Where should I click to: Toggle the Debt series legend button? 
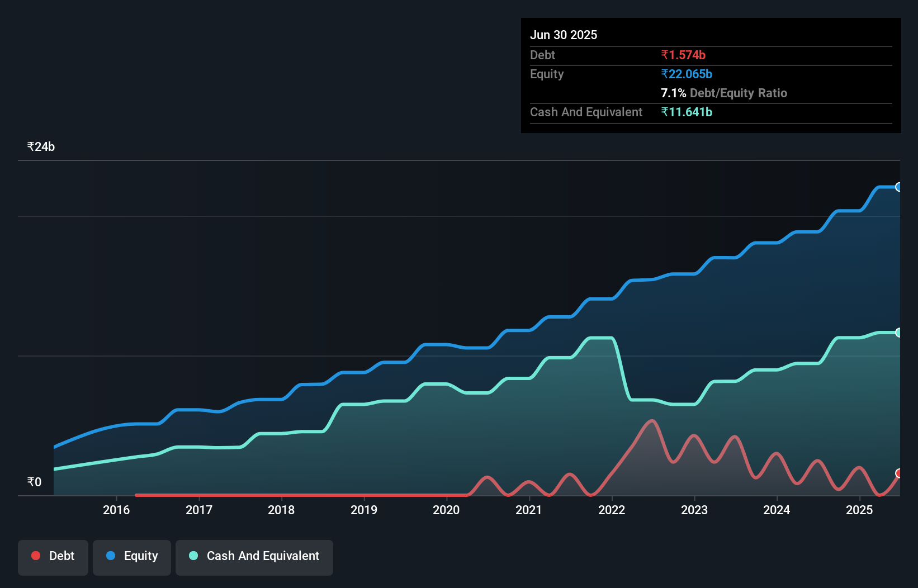click(53, 557)
